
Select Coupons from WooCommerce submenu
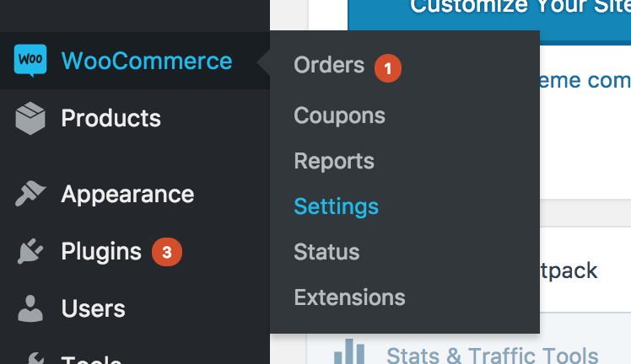[339, 115]
